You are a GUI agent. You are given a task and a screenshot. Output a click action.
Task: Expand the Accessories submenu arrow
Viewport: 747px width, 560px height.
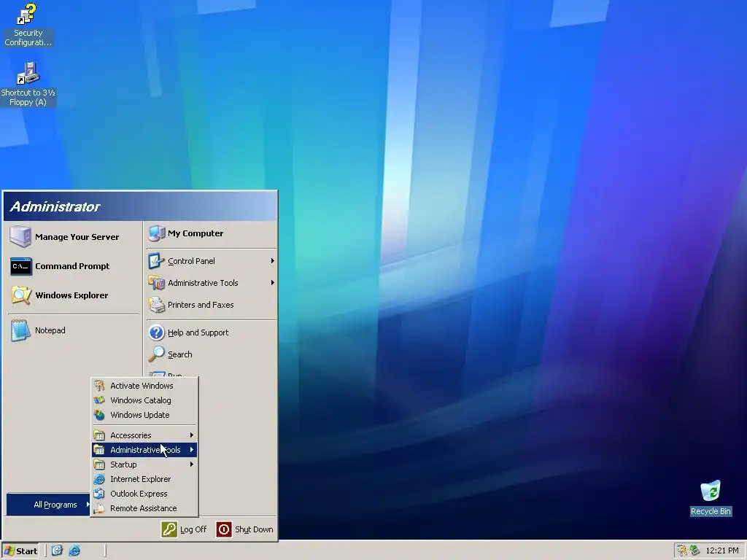pyautogui.click(x=192, y=435)
